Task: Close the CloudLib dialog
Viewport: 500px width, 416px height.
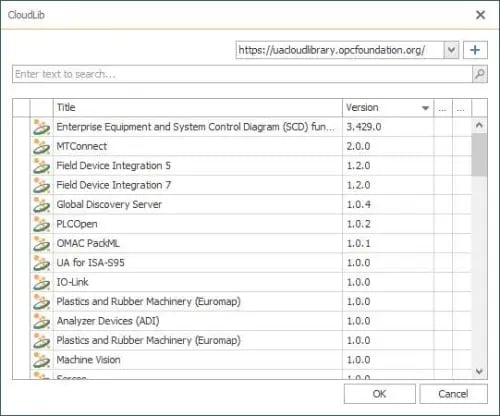Action: 480,15
